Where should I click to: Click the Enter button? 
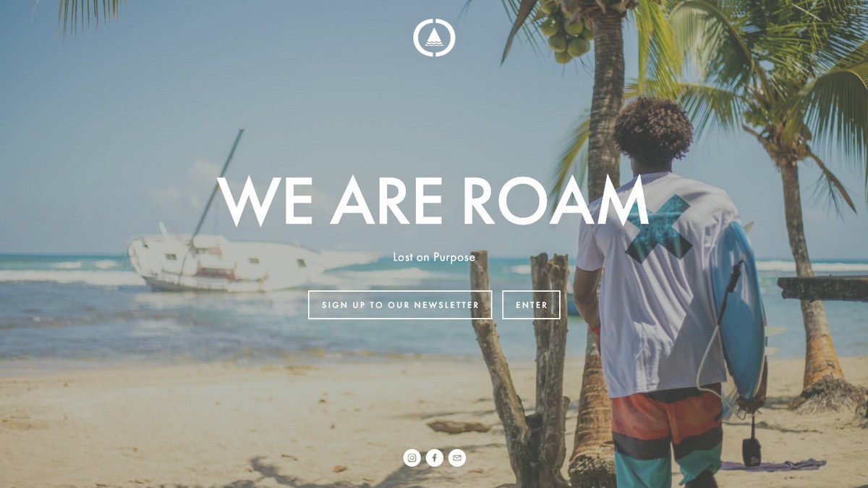(532, 305)
